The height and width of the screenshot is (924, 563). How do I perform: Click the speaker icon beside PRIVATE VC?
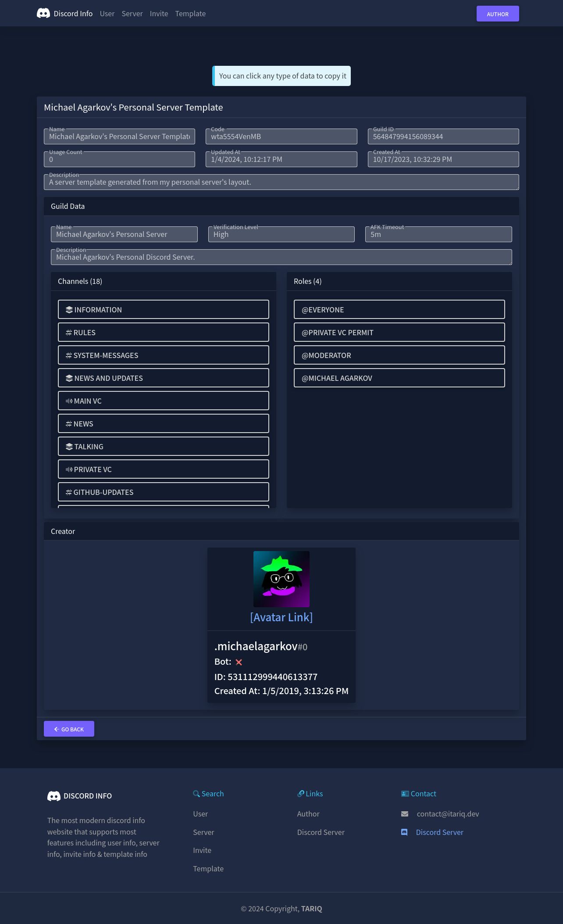point(69,469)
